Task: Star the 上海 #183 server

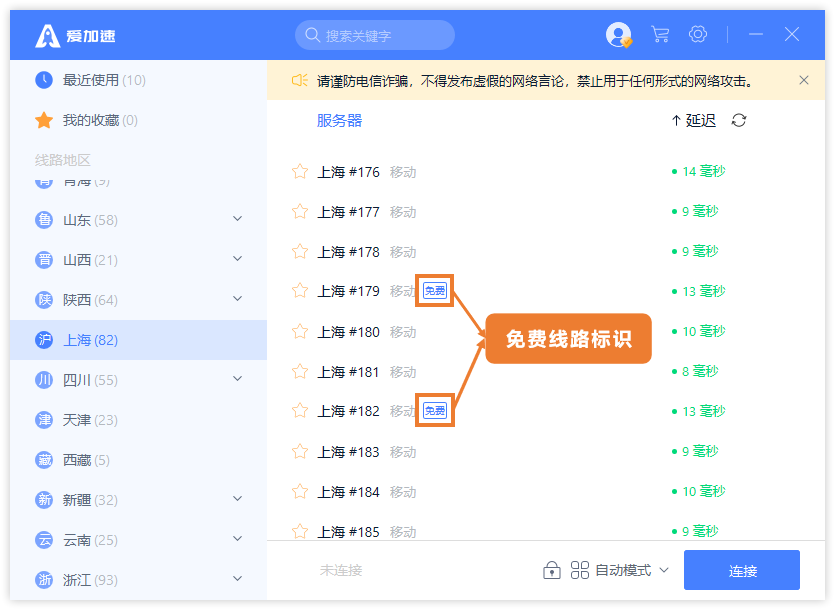Action: tap(300, 452)
